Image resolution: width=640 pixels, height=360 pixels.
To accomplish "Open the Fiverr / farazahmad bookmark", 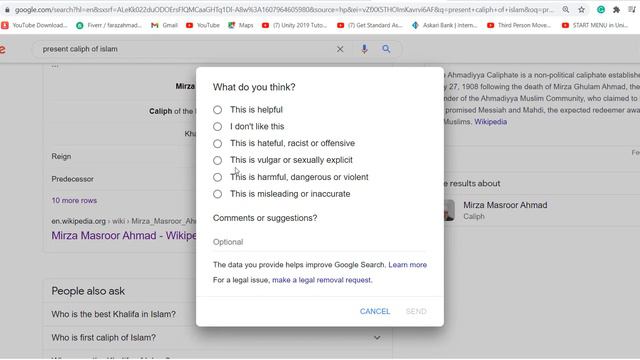I will point(109,25).
